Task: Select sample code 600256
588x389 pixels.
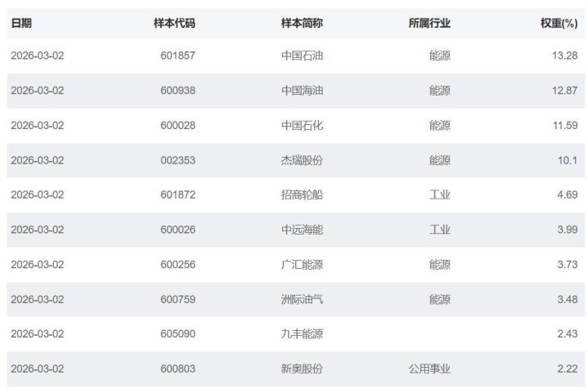Action: (177, 264)
